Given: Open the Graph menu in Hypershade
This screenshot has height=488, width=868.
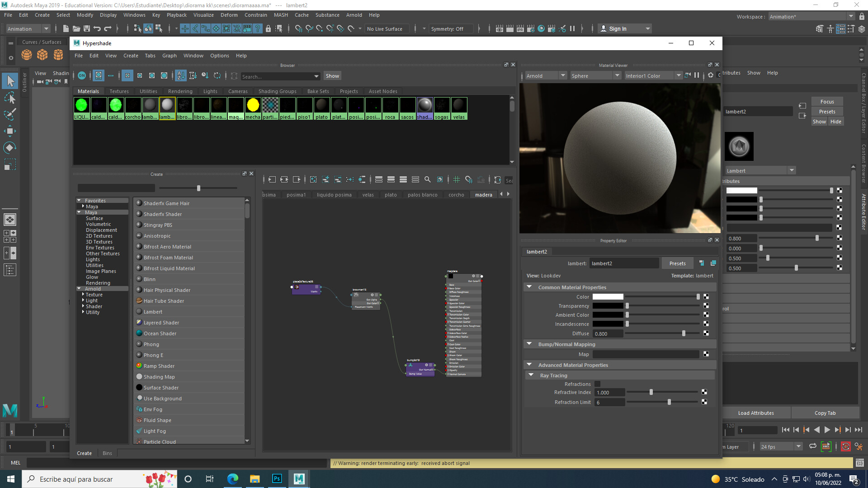Looking at the screenshot, I should [x=170, y=56].
